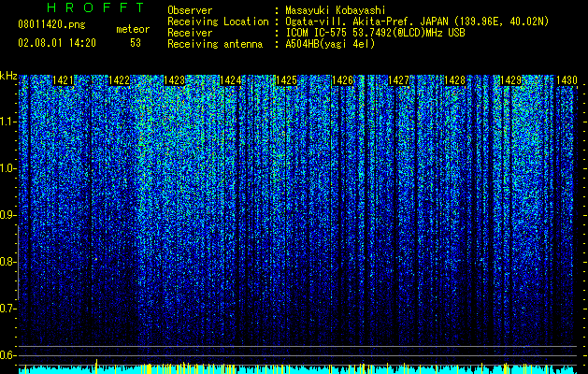Image resolution: width=588 pixels, height=374 pixels.
Task: Click the 1429 time marker
Action: click(510, 80)
